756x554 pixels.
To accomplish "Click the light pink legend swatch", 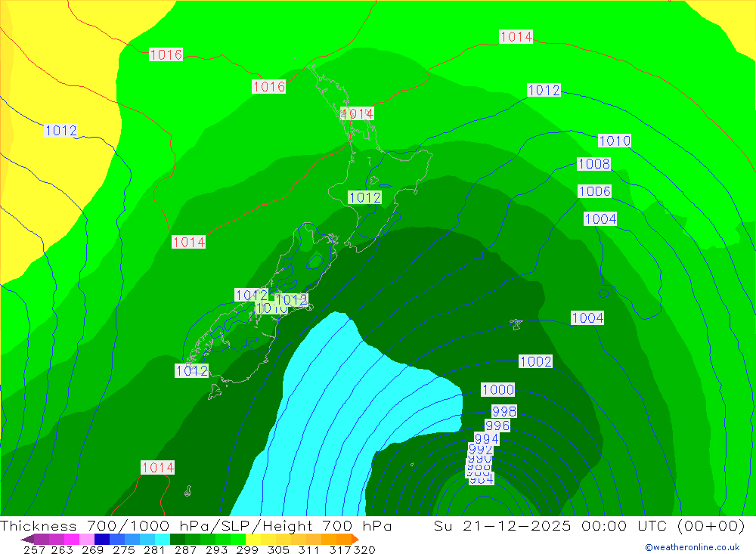I will (87, 539).
